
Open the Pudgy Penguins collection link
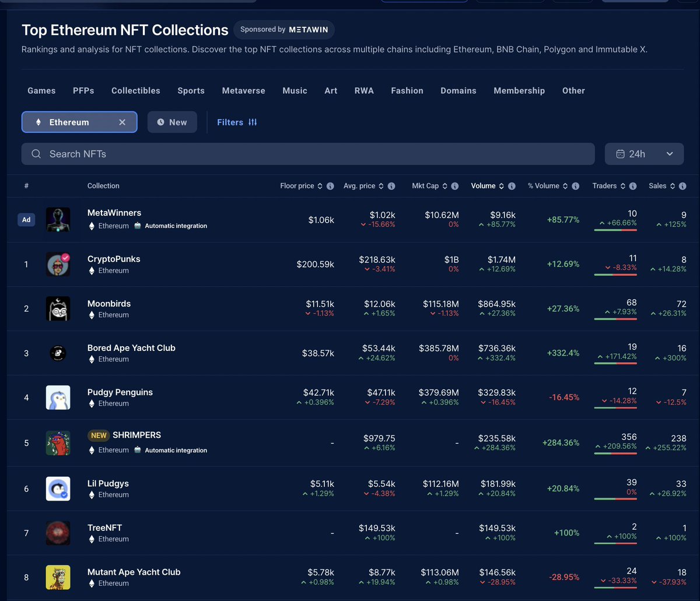(120, 392)
